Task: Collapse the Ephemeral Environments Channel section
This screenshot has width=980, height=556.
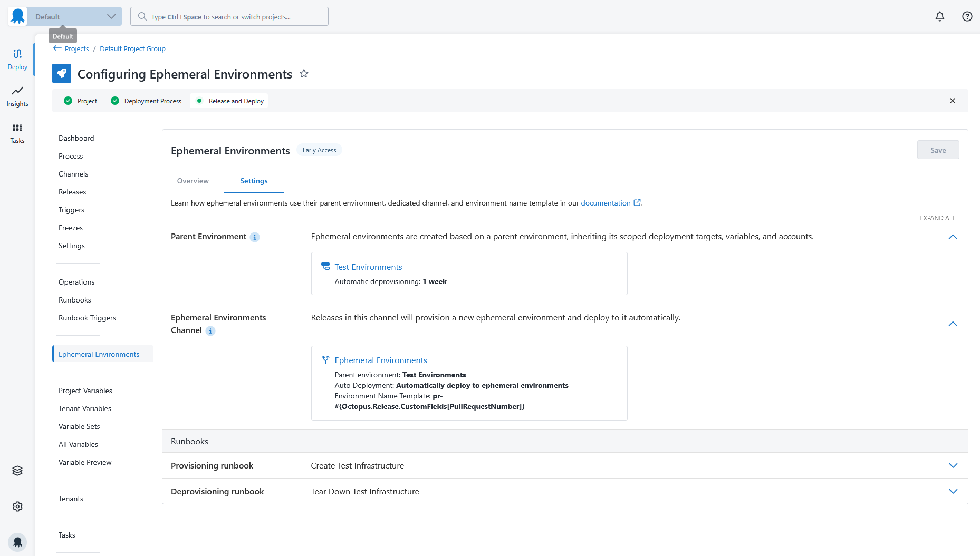Action: 953,324
